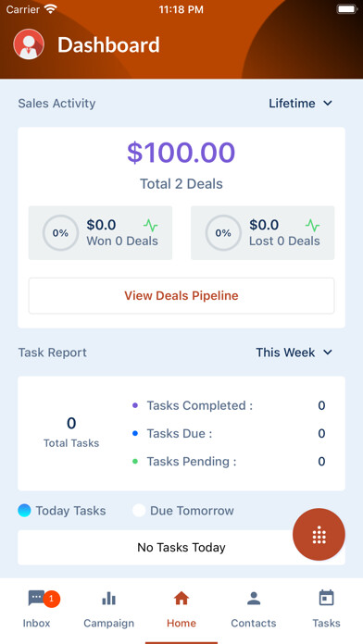This screenshot has height=644, width=363.
Task: Click View Deals Pipeline button
Action: [181, 296]
